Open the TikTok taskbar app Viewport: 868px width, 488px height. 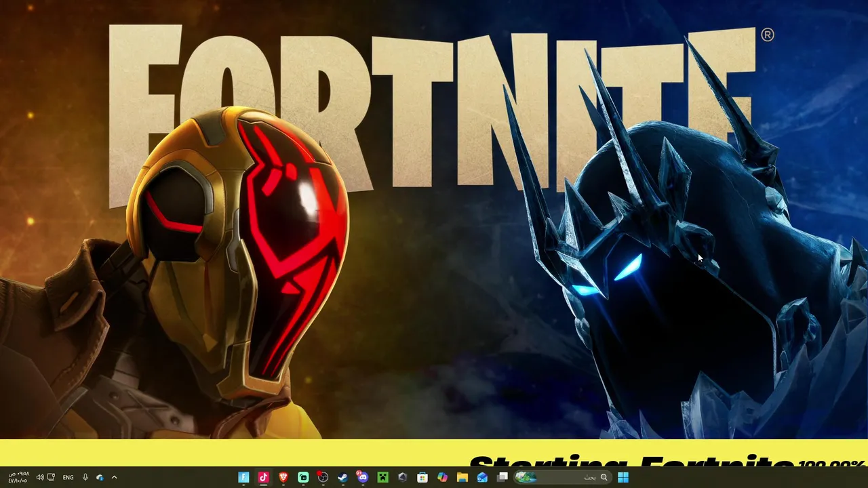[x=263, y=477]
